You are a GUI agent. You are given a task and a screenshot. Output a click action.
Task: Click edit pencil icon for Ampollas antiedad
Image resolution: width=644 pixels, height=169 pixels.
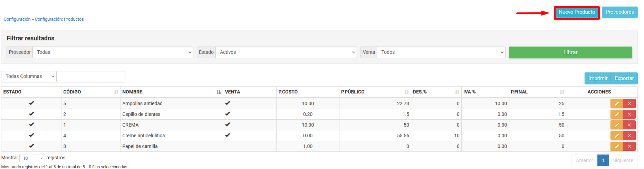point(616,103)
